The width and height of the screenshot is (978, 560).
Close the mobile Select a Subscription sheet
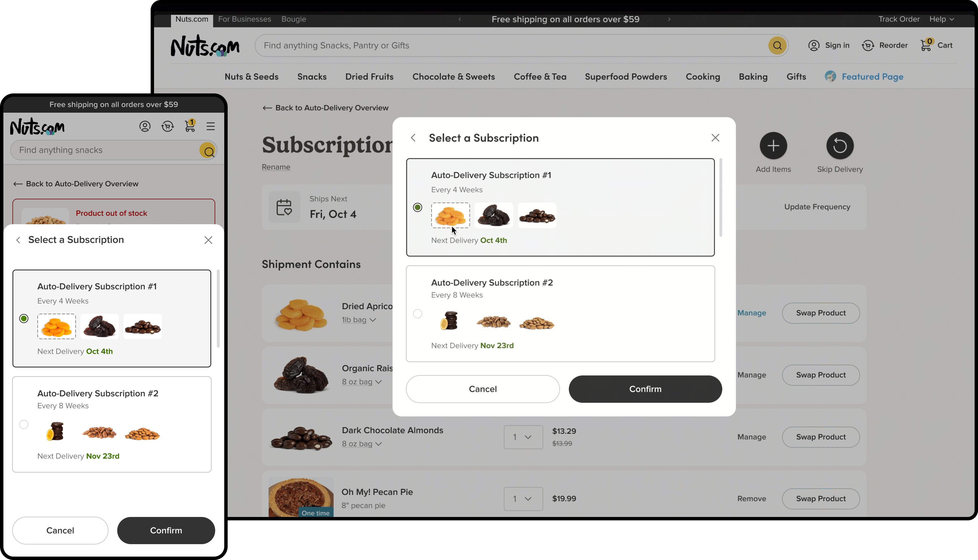click(x=208, y=240)
